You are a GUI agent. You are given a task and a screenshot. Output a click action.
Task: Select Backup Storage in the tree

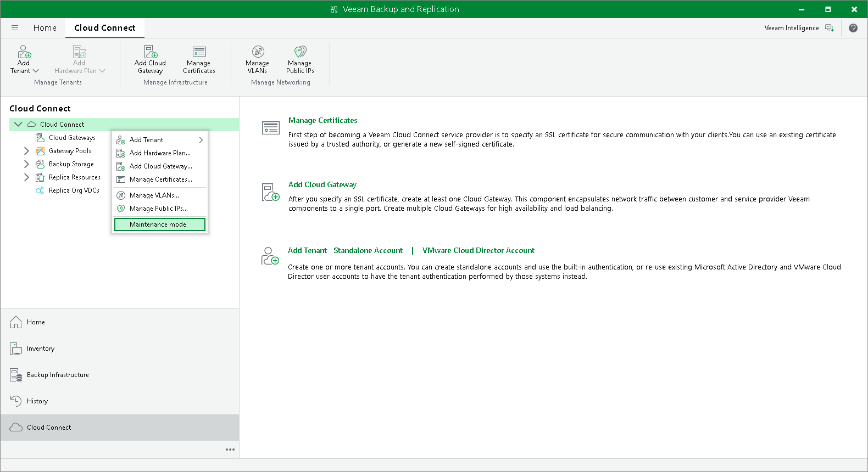(x=71, y=164)
